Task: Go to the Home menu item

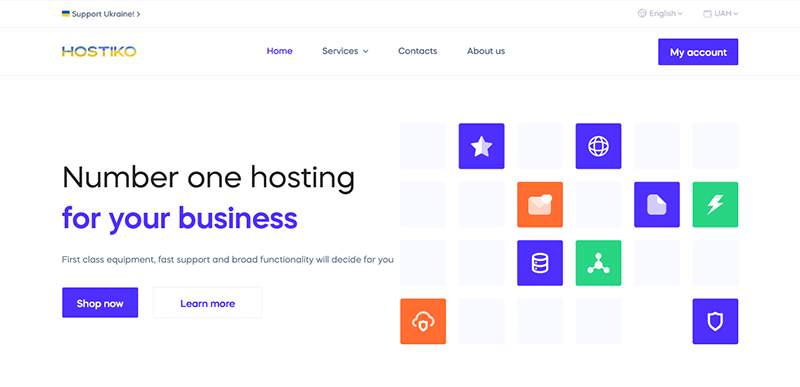Action: pos(280,51)
